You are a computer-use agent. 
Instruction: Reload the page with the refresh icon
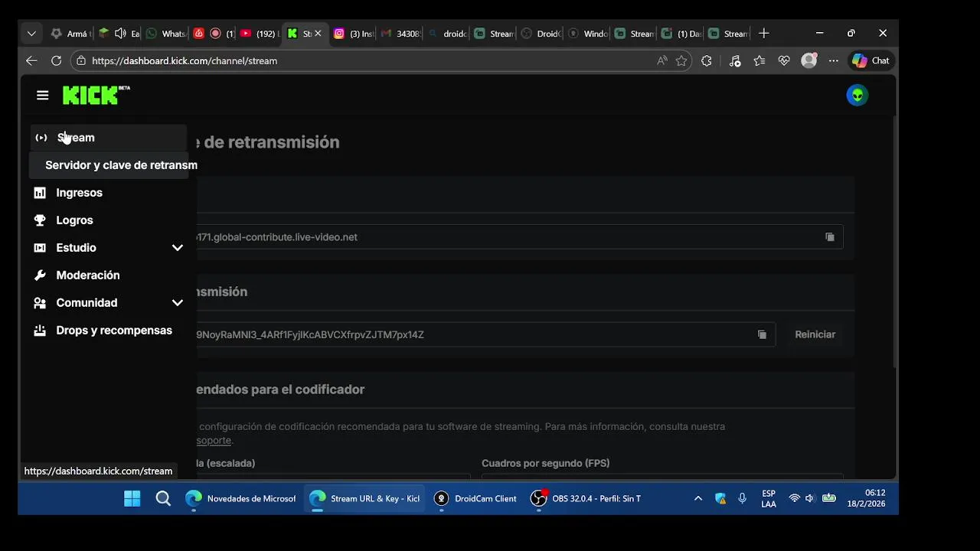coord(56,60)
